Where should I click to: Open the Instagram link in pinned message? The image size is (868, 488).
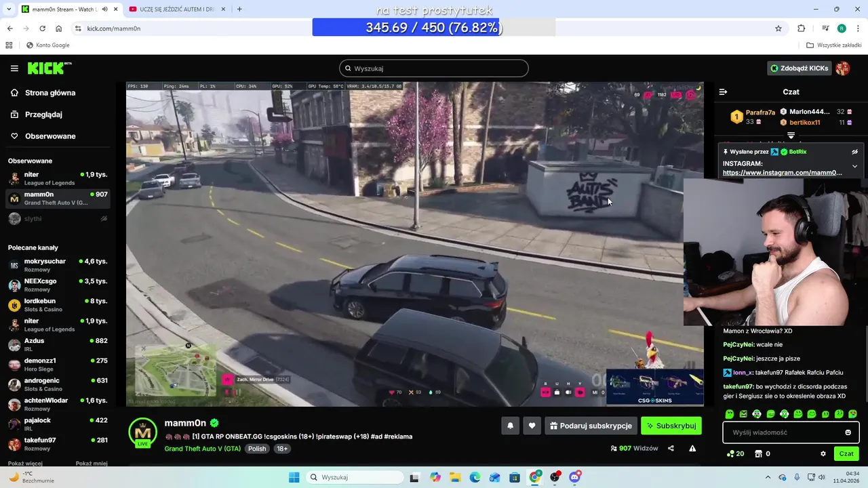point(782,173)
